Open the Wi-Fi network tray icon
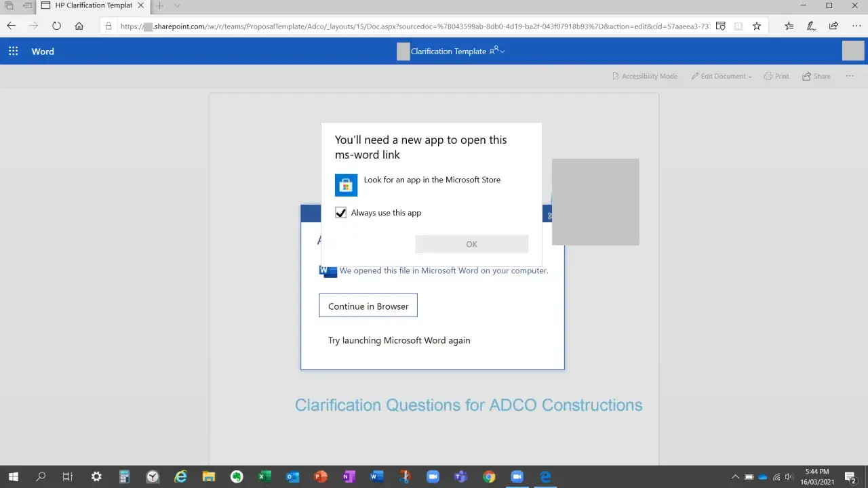Image resolution: width=868 pixels, height=488 pixels. click(x=776, y=476)
